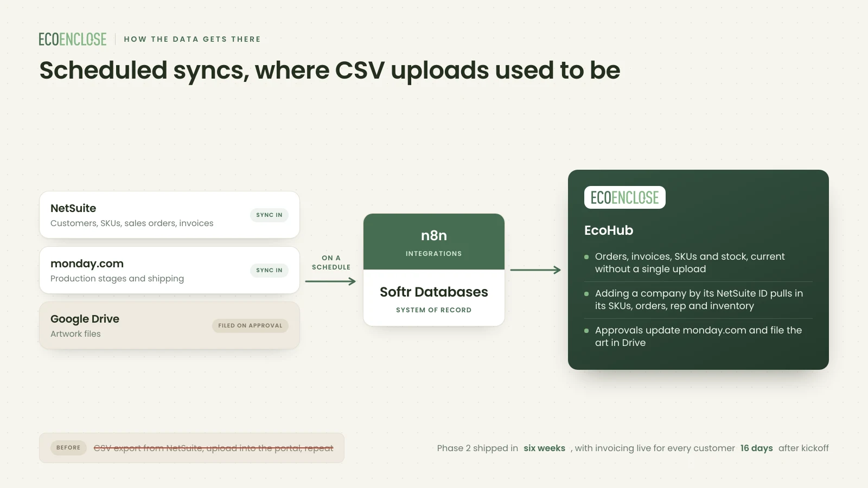Click the 'monday.com' card heading
Image resolution: width=868 pixels, height=488 pixels.
coord(87,264)
